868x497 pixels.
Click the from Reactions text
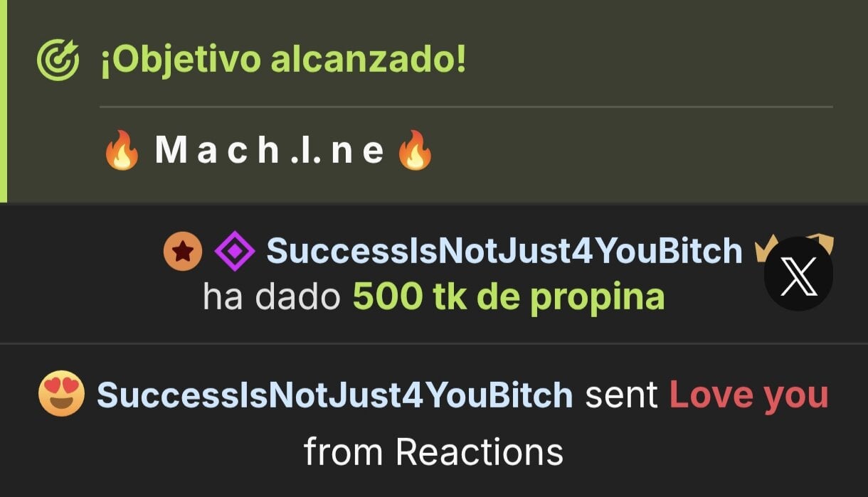click(433, 451)
